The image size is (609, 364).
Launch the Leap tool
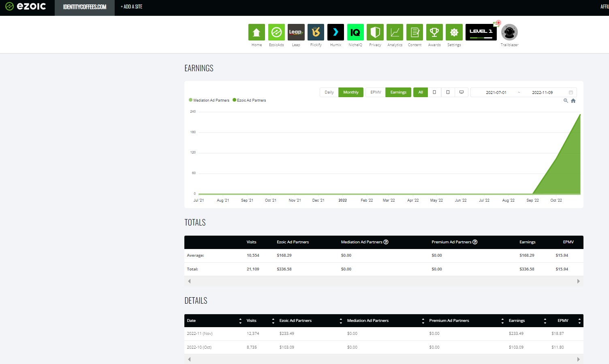coord(296,32)
